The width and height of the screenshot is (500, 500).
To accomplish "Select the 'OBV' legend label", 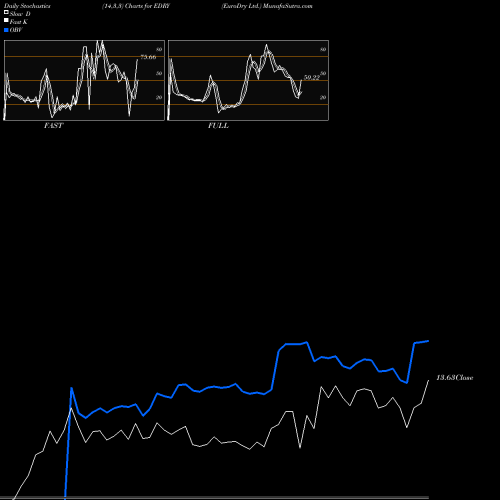I will coord(16,30).
